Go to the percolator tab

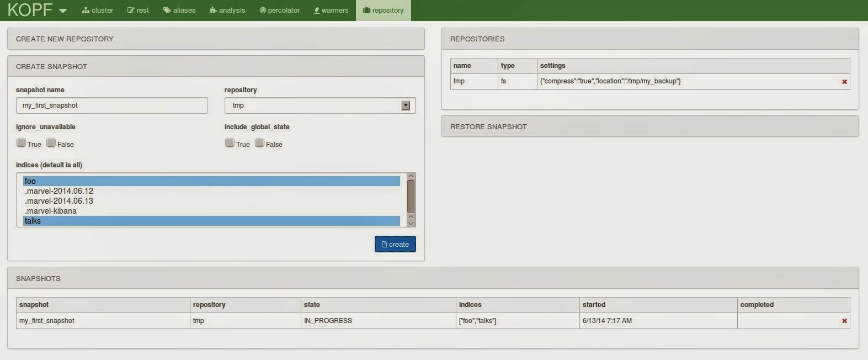pos(280,10)
